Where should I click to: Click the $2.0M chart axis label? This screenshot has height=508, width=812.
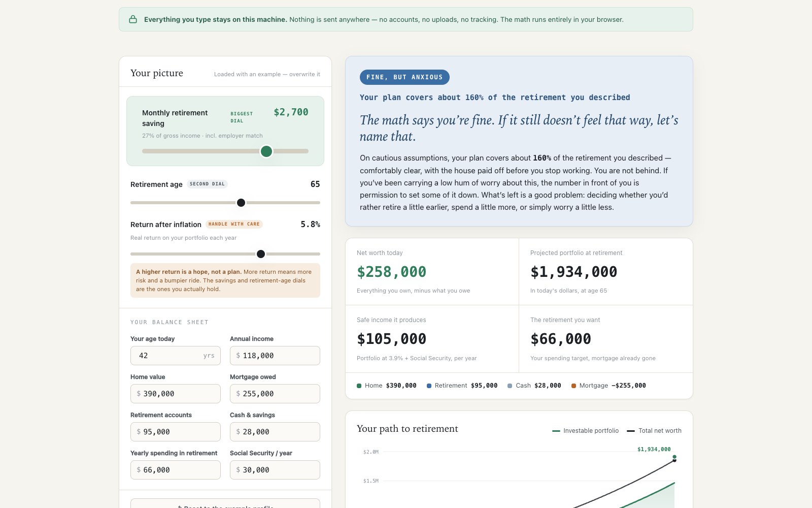[x=371, y=452]
